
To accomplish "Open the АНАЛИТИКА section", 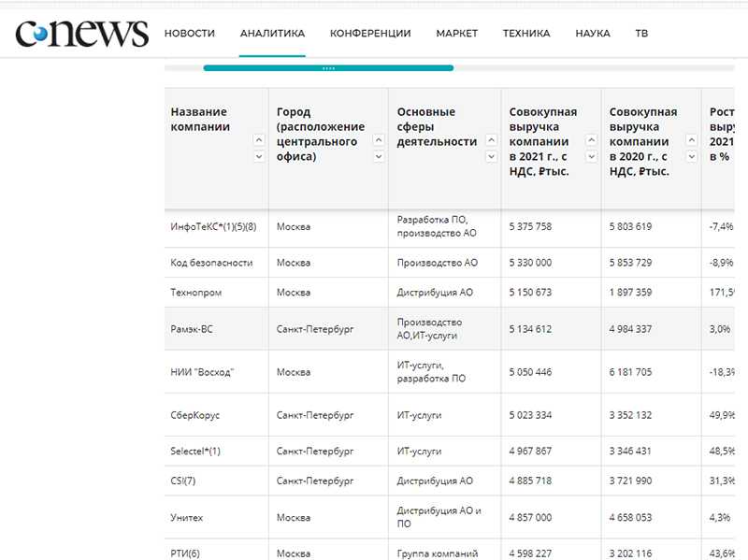I will (x=272, y=34).
